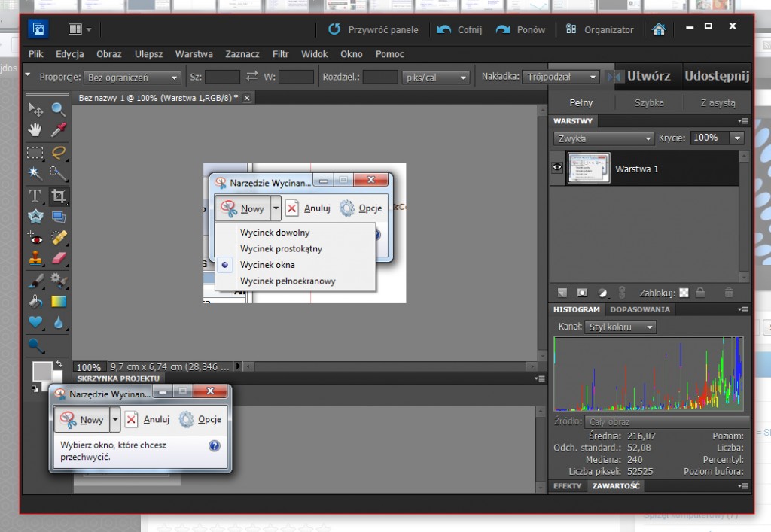The image size is (771, 532).
Task: Select the Spot Healing bandage tool
Action: [59, 239]
